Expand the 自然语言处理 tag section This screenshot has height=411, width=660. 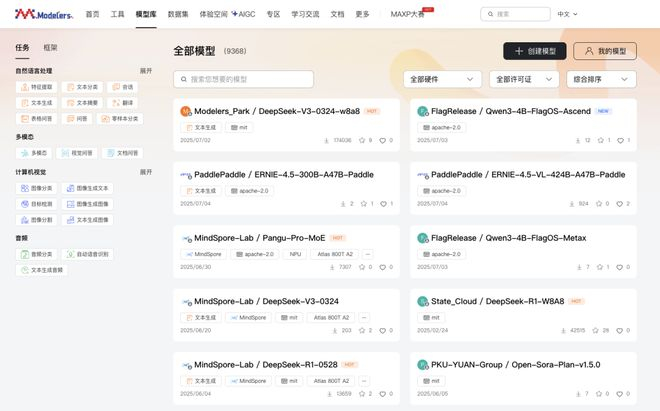coord(146,71)
